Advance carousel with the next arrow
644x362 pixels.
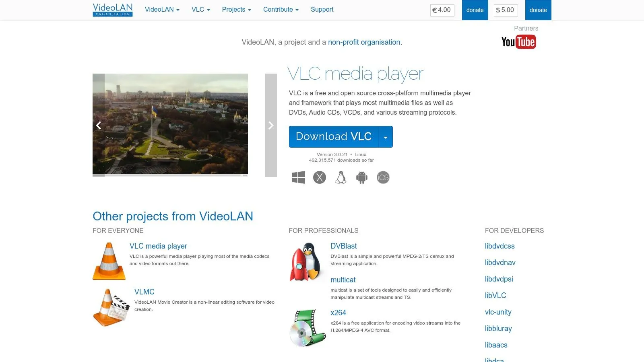coord(270,125)
